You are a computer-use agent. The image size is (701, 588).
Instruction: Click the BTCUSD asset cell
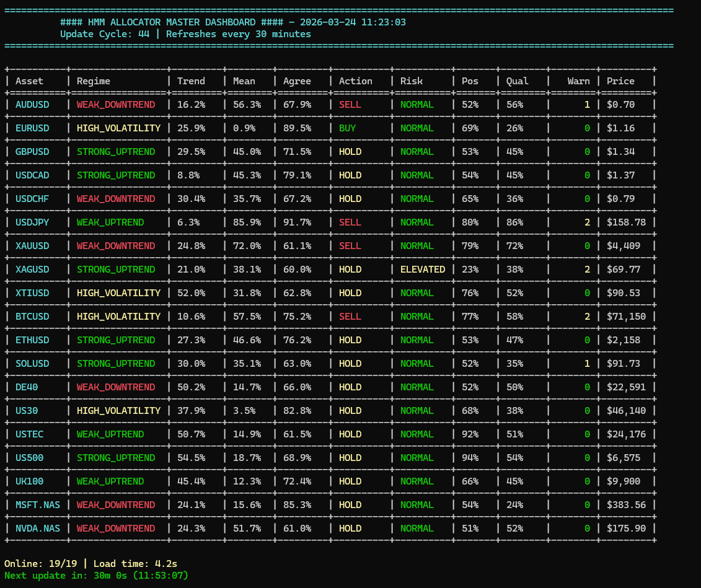point(32,317)
